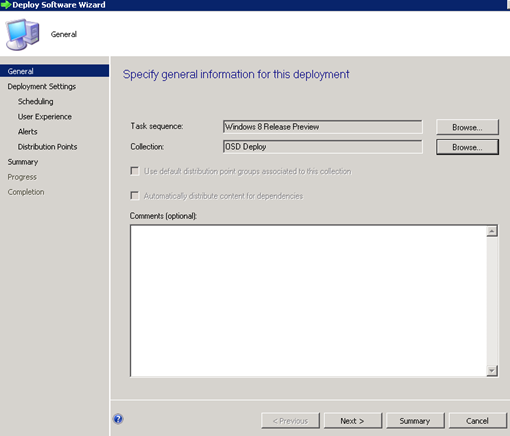Click the green arrow icon in title bar
Screen dimensions: 510x436
[6, 5]
